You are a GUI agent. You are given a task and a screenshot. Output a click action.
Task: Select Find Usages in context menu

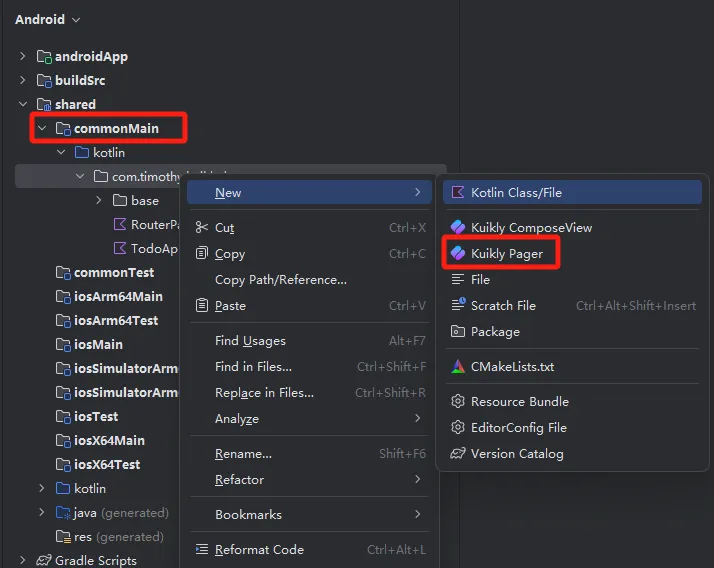coord(309,340)
